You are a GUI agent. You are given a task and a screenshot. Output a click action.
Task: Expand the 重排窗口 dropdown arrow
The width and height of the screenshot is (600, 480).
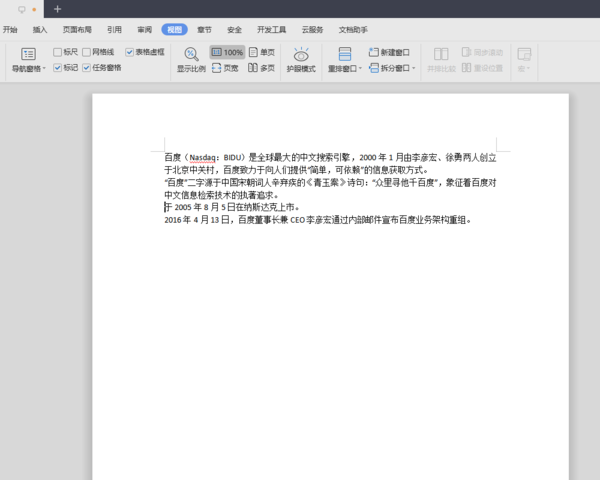coord(360,69)
